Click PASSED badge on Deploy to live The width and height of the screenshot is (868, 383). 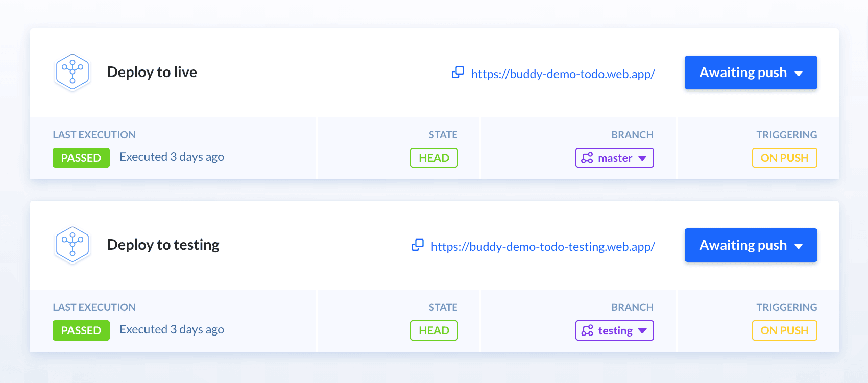coord(81,158)
